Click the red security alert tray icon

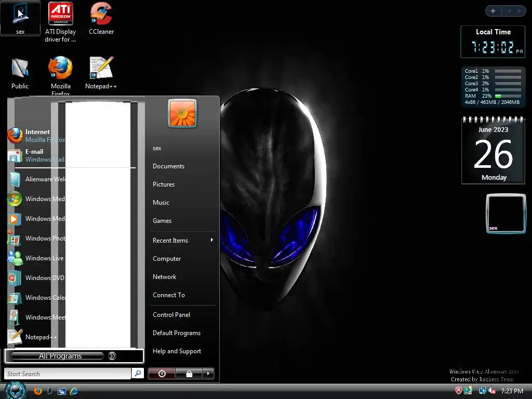(x=458, y=391)
